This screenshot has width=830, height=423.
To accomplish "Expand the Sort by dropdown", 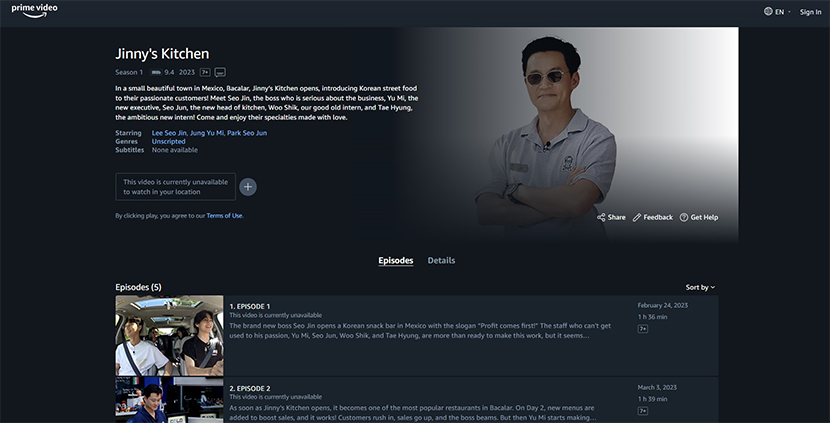I will click(700, 287).
